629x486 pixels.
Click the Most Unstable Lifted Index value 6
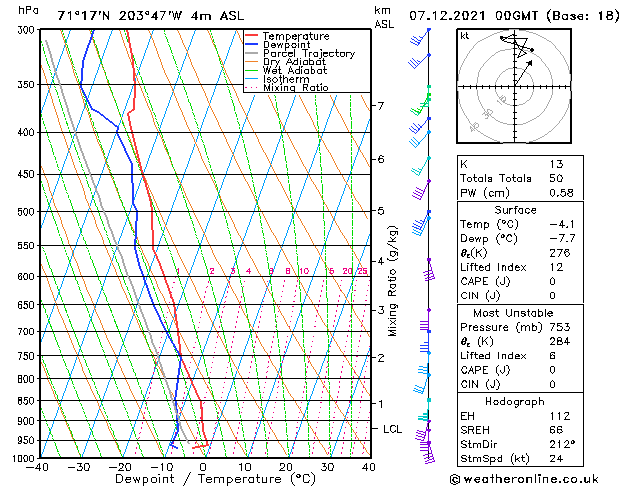(x=553, y=356)
